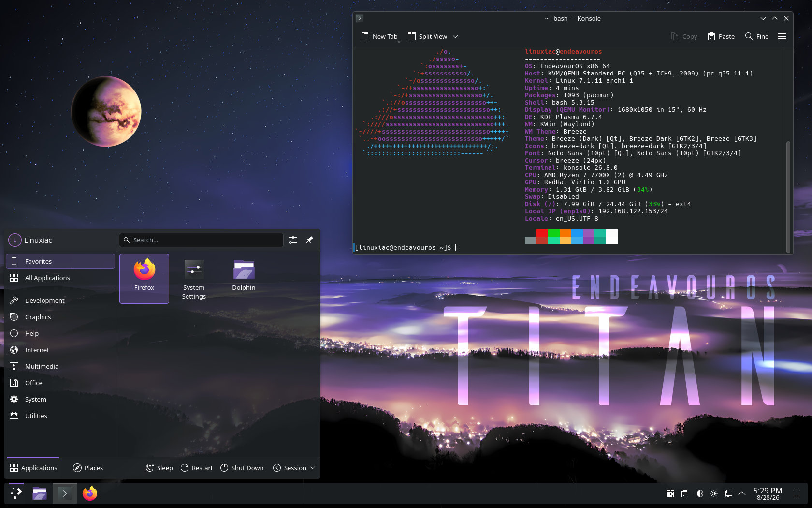Viewport: 812px width, 508px height.
Task: Click the '192.168.122.153/24' IP text
Action: point(633,211)
